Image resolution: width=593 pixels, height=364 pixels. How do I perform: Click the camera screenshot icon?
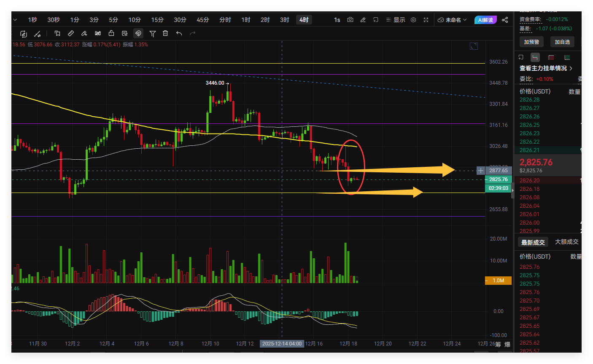pyautogui.click(x=350, y=20)
